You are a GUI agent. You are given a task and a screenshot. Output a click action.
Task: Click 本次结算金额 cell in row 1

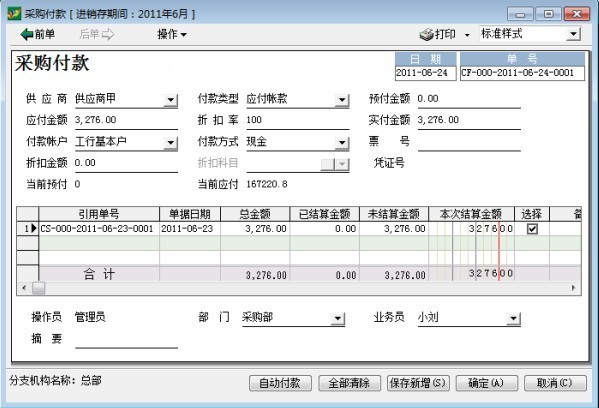pyautogui.click(x=471, y=229)
